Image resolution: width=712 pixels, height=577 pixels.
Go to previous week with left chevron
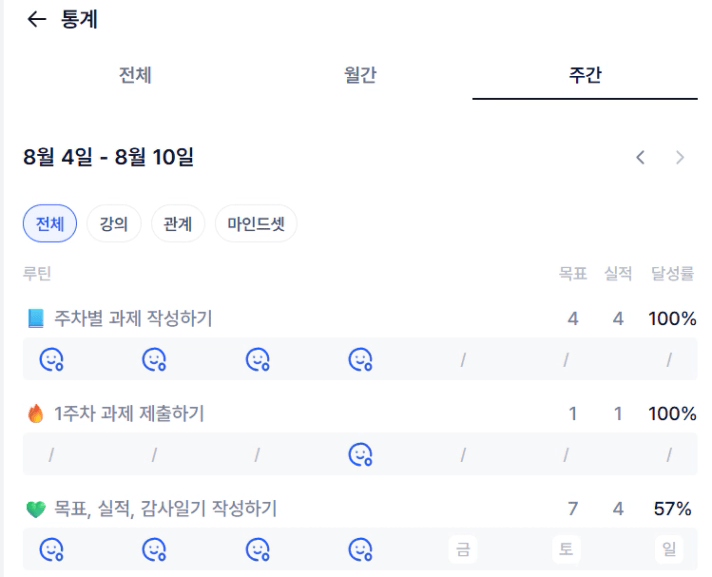pyautogui.click(x=640, y=158)
